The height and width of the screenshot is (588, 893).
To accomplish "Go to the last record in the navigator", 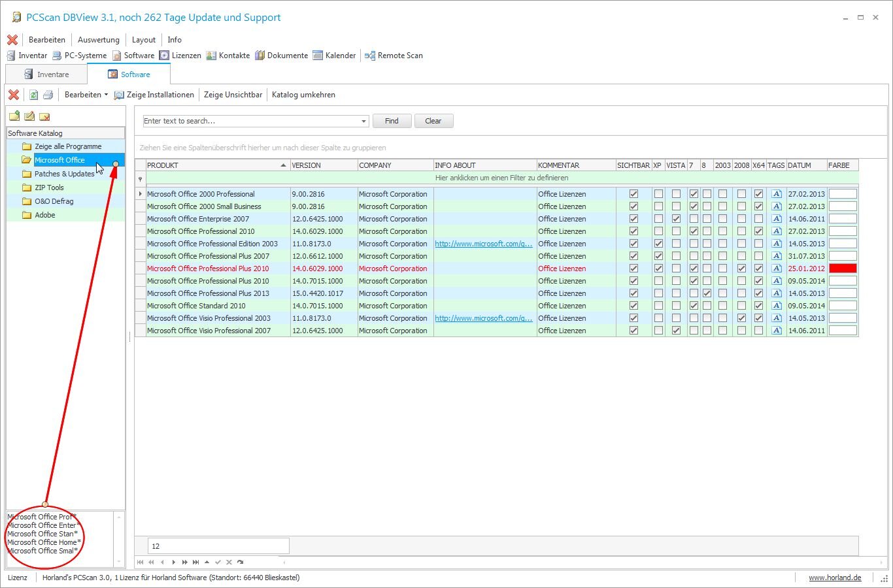I will (x=196, y=562).
